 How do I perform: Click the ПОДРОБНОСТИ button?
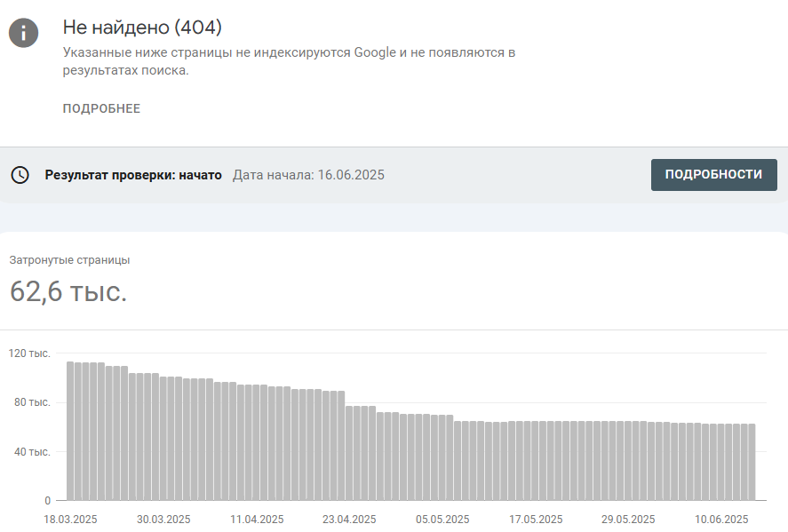pyautogui.click(x=713, y=175)
